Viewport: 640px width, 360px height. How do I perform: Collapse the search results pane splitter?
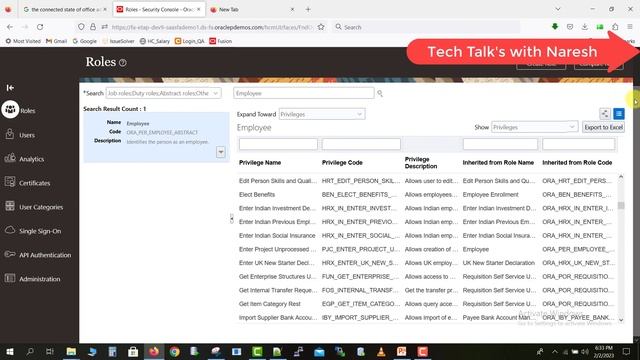coord(231,219)
